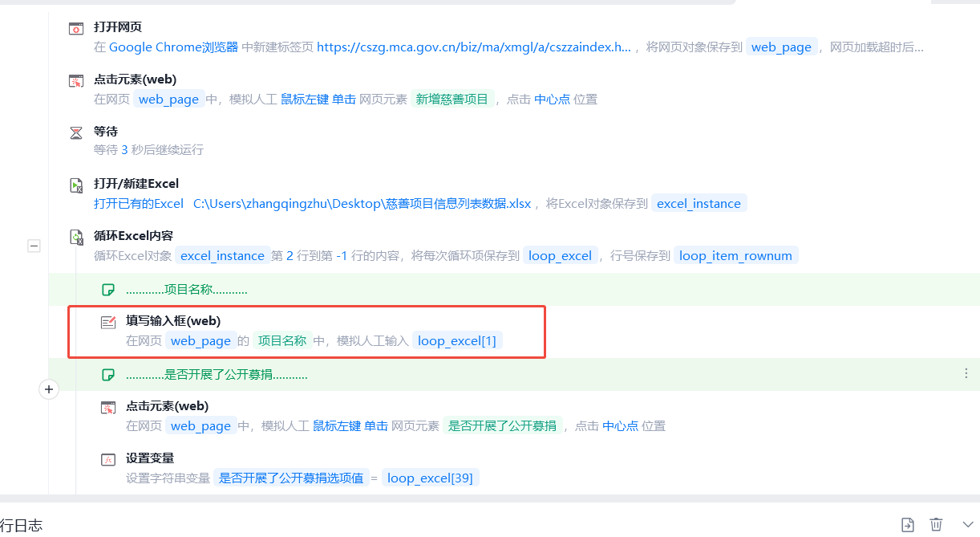Click the 填写输入框(web) edit icon
Viewport: 980px width, 537px height.
click(x=108, y=322)
